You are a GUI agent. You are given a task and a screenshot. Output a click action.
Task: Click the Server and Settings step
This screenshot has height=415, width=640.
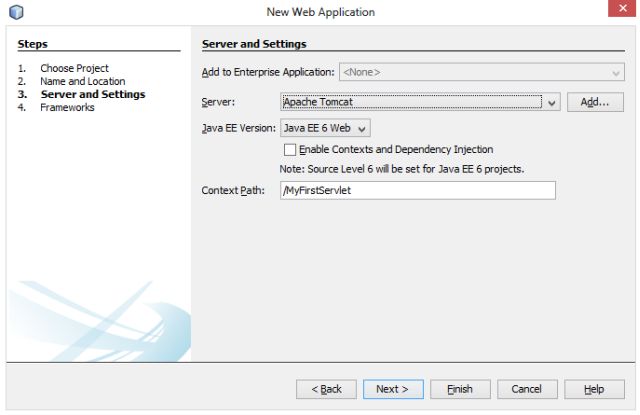coord(92,95)
